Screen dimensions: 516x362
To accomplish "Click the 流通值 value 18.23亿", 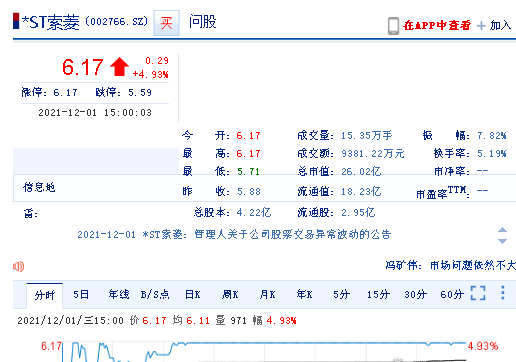I will point(361,192).
